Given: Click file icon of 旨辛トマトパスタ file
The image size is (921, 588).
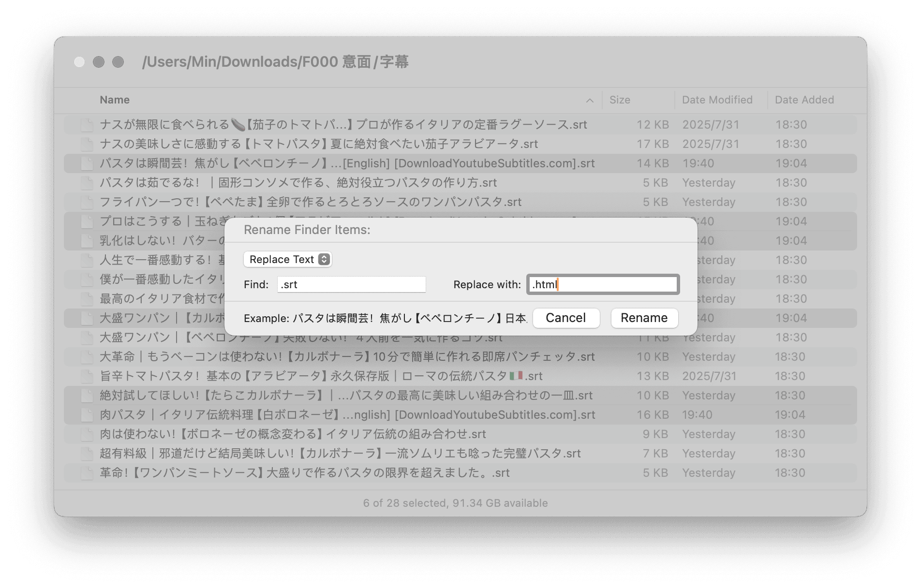Looking at the screenshot, I should click(x=87, y=376).
